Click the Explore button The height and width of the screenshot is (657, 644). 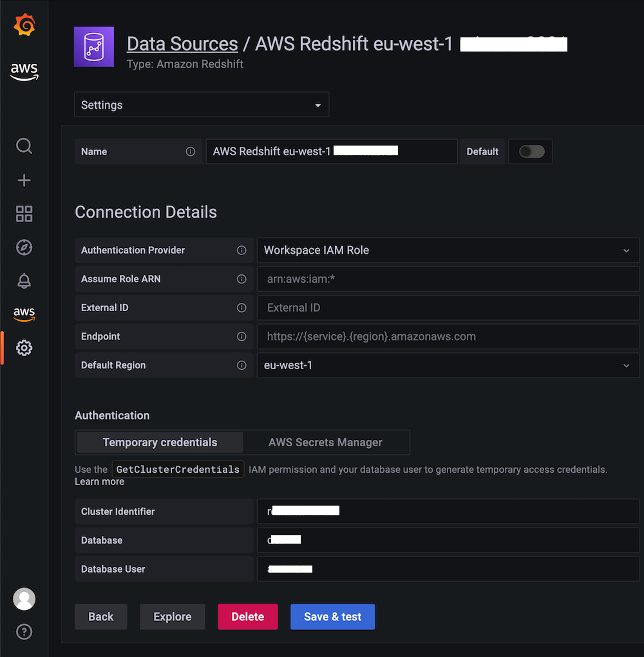point(172,617)
